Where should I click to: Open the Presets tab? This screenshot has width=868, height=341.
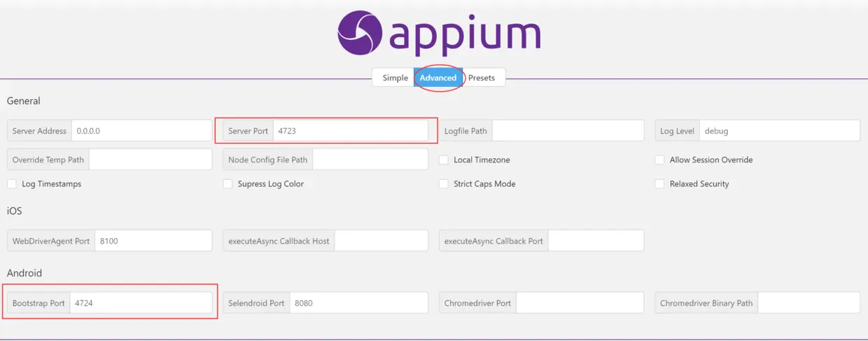coord(482,78)
